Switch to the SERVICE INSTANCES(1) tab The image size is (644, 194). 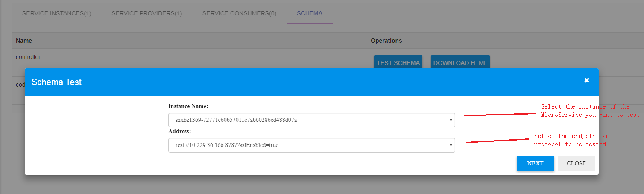(x=57, y=13)
